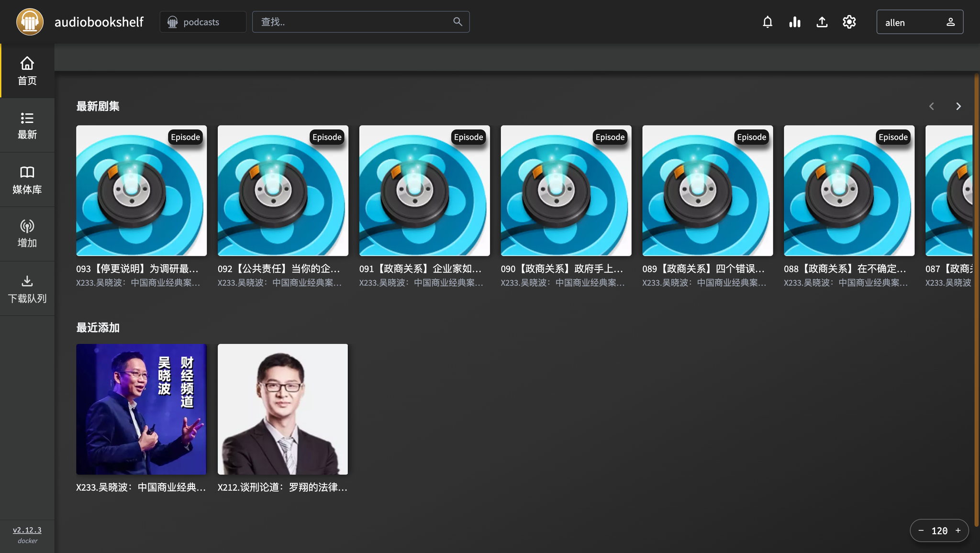Click the upload icon
Image resolution: width=980 pixels, height=553 pixels.
click(x=822, y=22)
